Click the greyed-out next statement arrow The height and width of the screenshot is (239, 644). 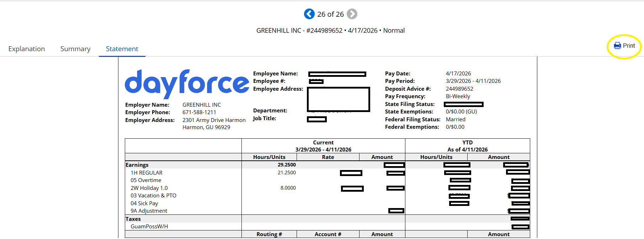tap(352, 14)
